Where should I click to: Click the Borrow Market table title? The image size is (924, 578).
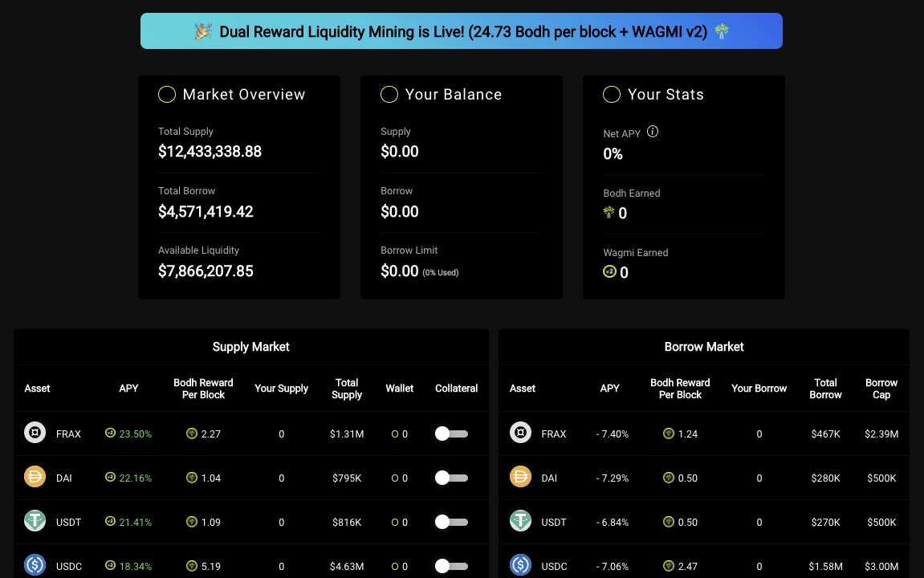(x=704, y=346)
